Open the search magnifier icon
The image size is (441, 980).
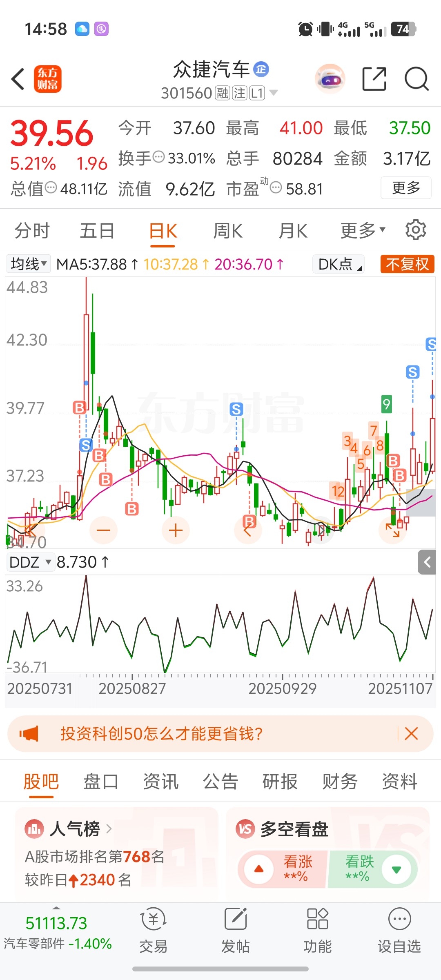point(416,79)
